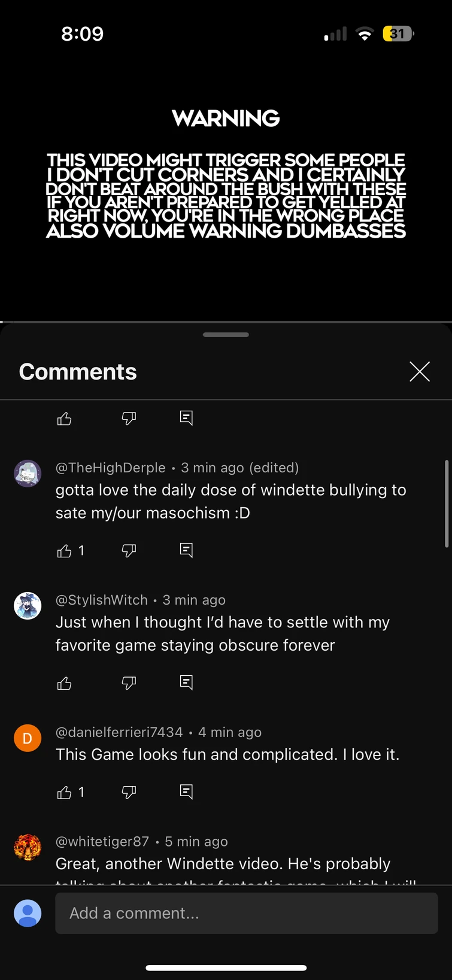Tap the Add a comment field
The image size is (452, 980).
246,913
